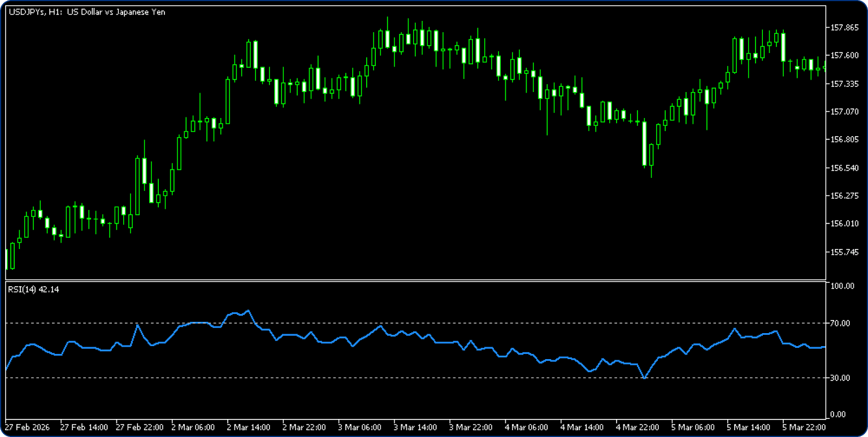This screenshot has height=437, width=868.
Task: Click the RSI 30.00 level label
Action: pos(841,378)
